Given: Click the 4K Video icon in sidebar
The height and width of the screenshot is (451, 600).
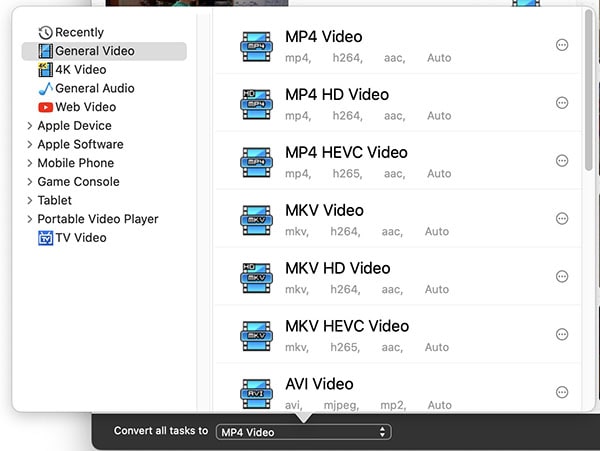Looking at the screenshot, I should coord(45,70).
